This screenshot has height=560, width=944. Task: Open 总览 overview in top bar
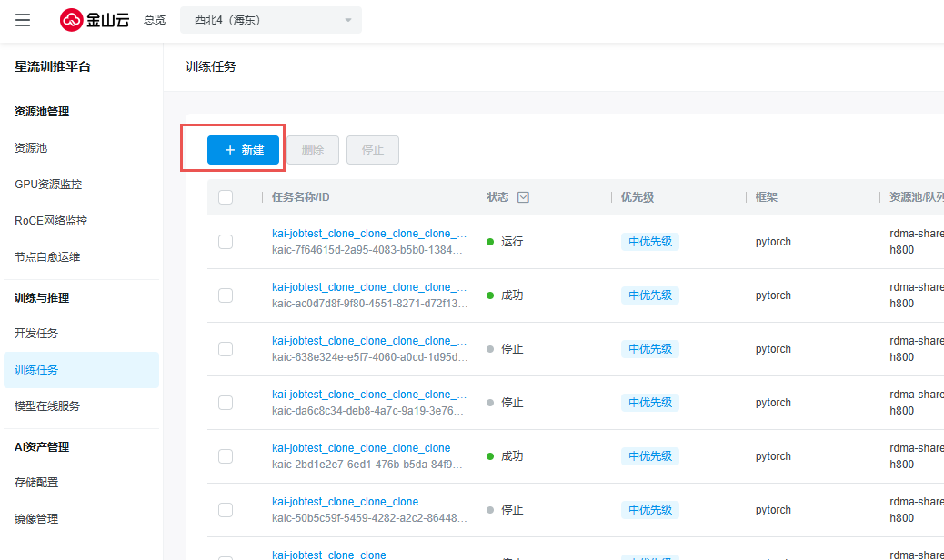pos(155,20)
